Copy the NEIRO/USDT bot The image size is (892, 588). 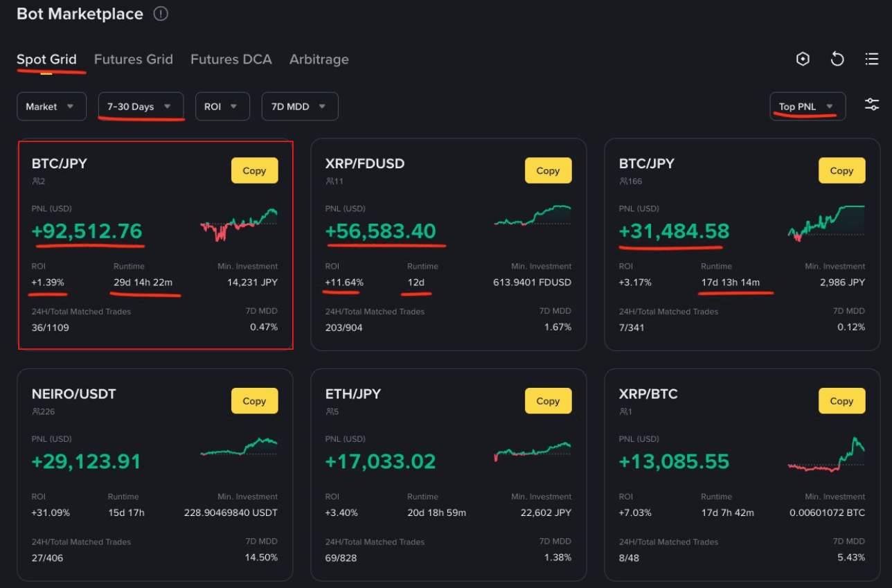[x=254, y=401]
